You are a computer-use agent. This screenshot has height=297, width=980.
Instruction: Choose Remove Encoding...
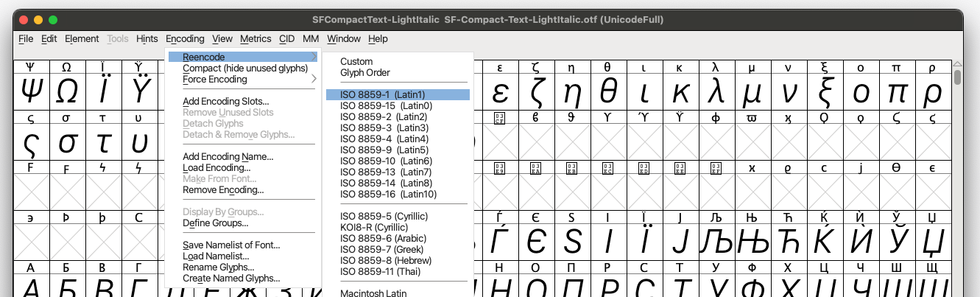coord(244,189)
